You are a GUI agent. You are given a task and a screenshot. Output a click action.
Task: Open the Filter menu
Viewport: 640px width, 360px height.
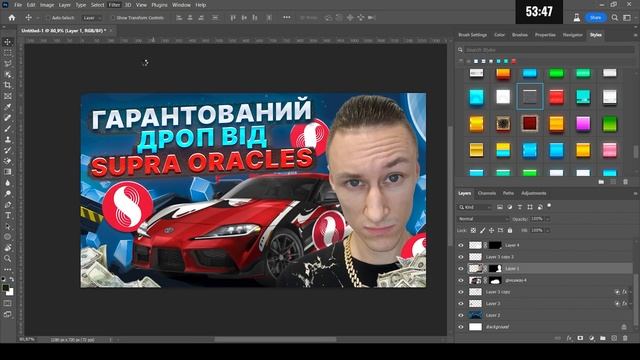pyautogui.click(x=114, y=5)
